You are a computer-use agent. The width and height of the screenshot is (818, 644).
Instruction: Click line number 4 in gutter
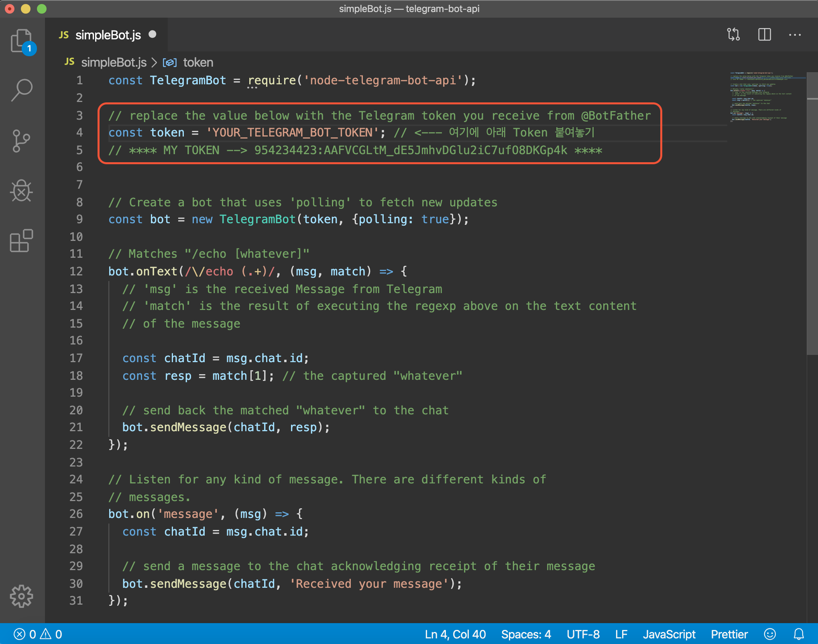[x=79, y=132]
